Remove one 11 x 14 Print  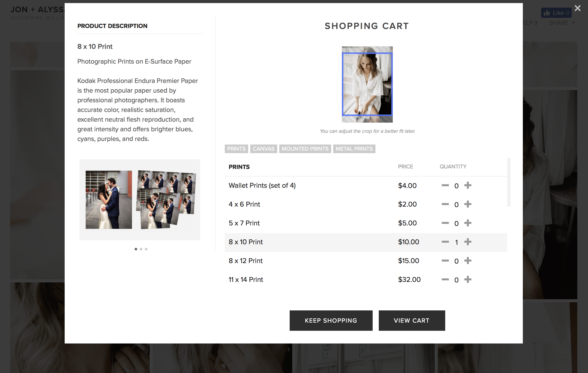click(x=445, y=280)
